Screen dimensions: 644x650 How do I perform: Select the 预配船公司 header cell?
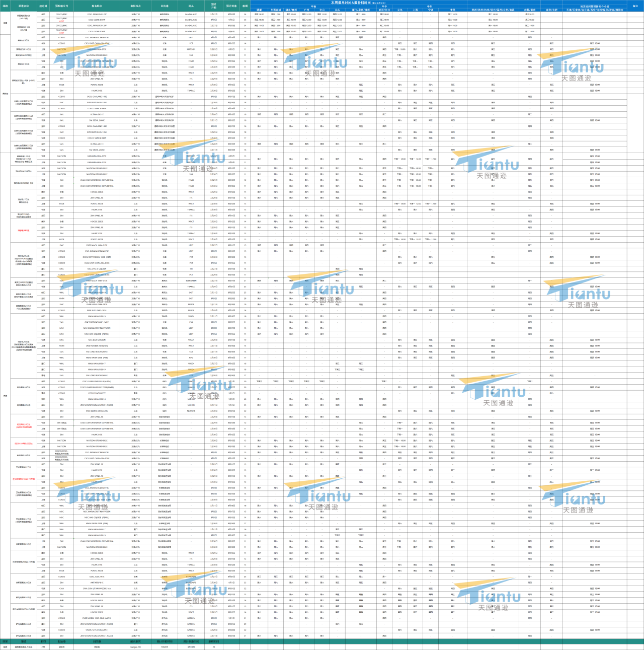(x=61, y=6)
